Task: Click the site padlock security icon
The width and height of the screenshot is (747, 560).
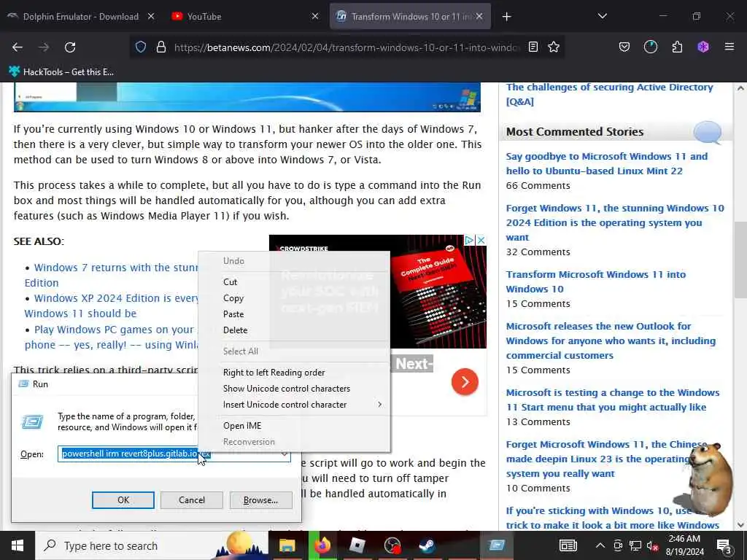Action: 161,47
